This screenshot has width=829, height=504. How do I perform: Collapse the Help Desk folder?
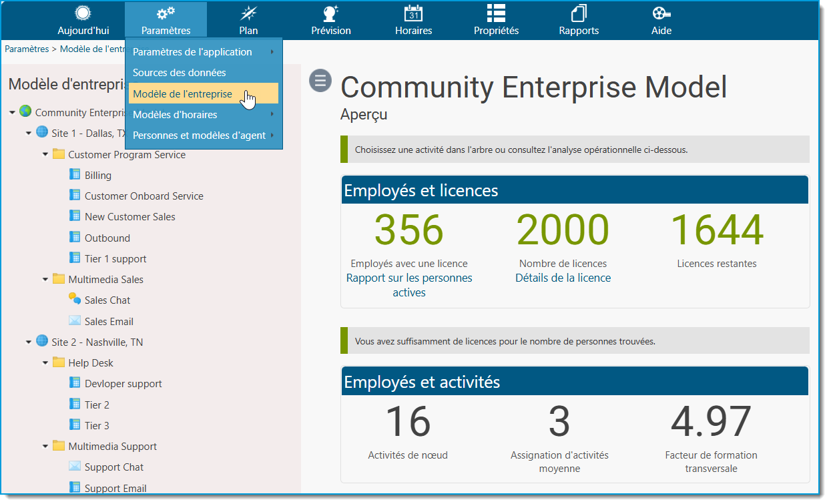click(x=45, y=363)
